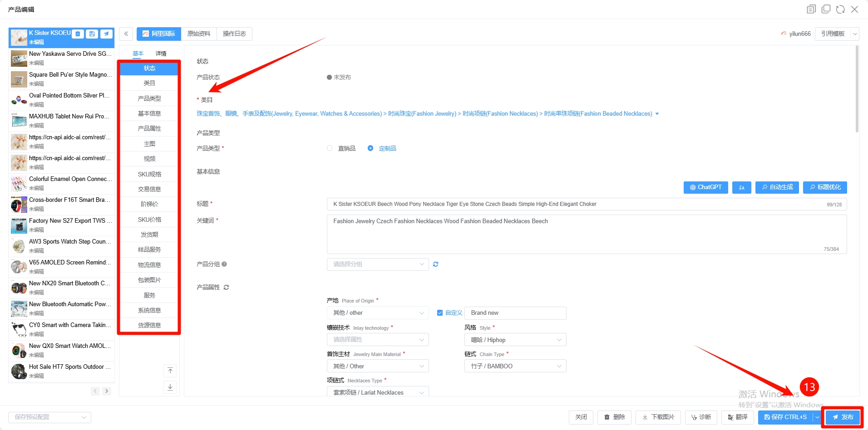Jump to top with the up-arrow button
868x430 pixels.
point(170,371)
